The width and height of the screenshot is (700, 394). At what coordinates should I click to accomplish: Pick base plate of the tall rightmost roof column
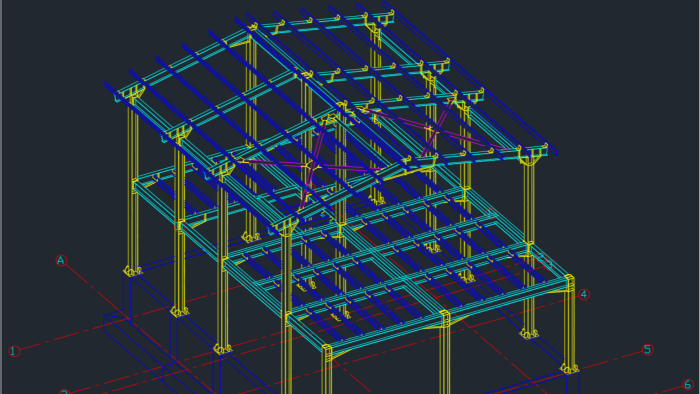point(529,333)
